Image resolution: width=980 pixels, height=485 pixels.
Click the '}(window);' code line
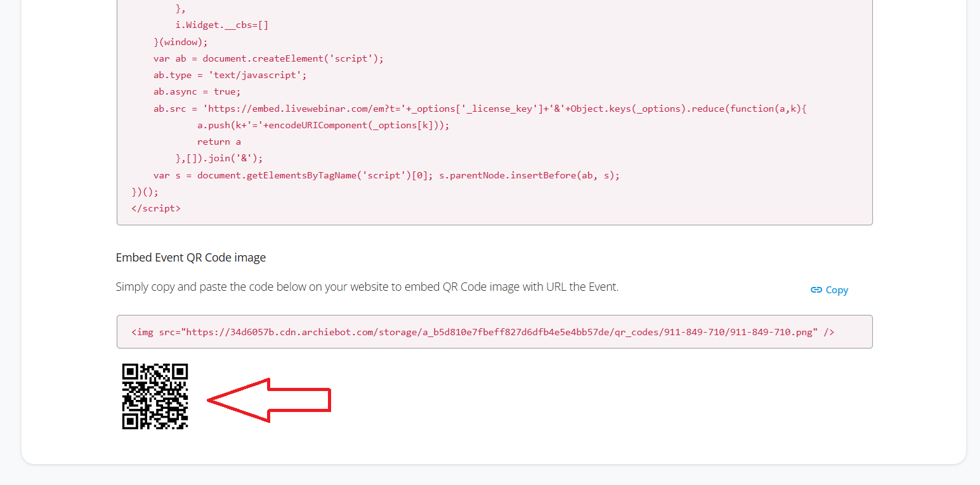180,43
